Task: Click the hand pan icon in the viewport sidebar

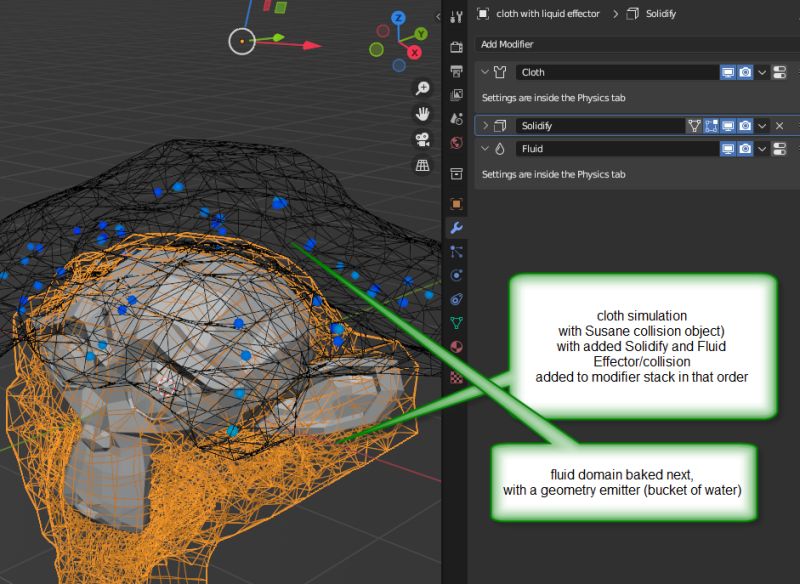Action: point(423,114)
